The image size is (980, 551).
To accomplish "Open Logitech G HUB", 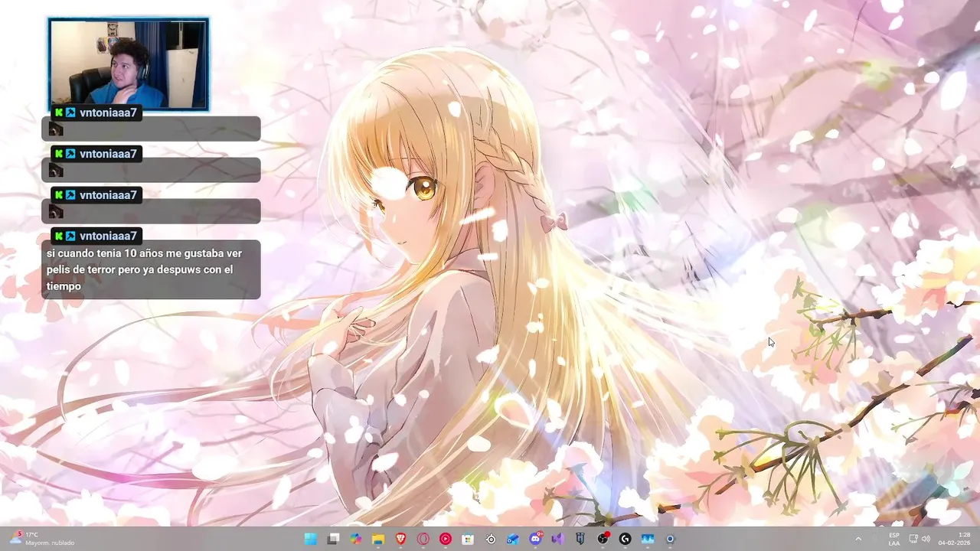I will [x=625, y=539].
